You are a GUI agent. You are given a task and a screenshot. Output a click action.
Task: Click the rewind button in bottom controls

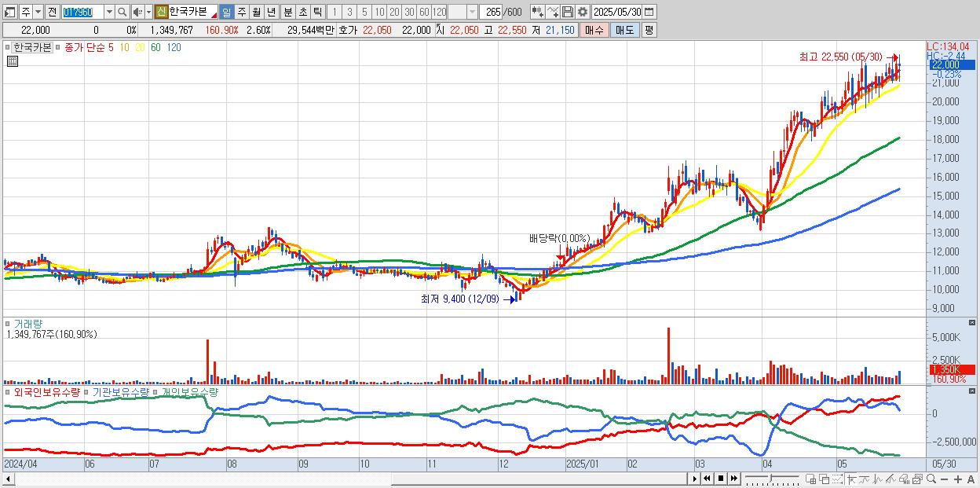pos(707,479)
